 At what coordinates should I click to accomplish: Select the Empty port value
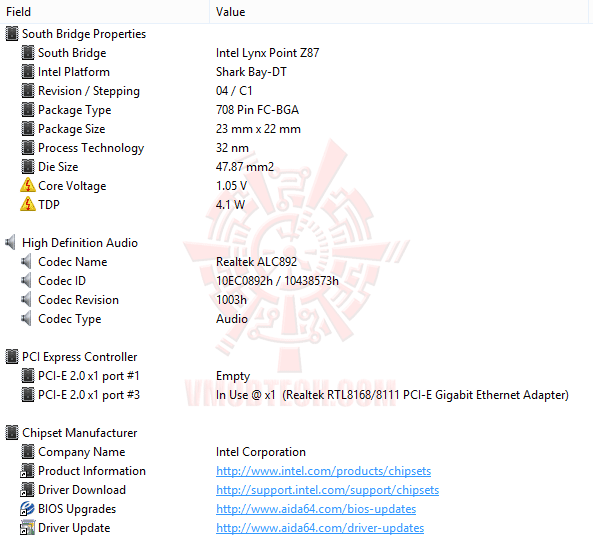click(233, 376)
